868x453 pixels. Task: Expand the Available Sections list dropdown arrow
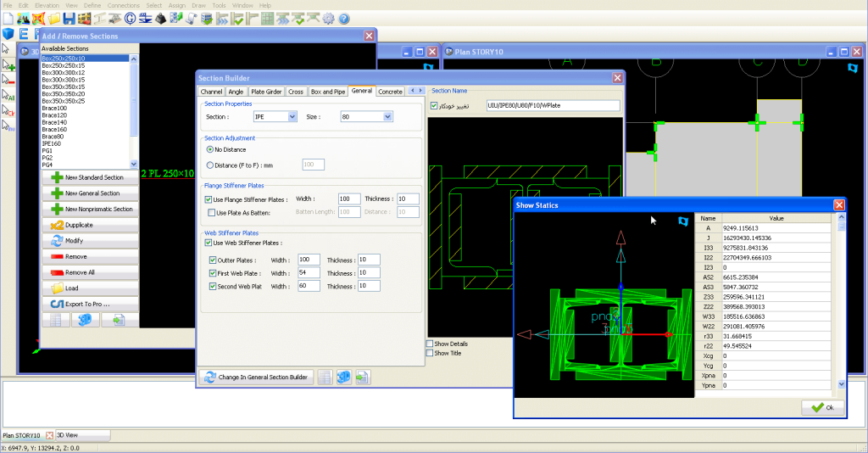(133, 163)
